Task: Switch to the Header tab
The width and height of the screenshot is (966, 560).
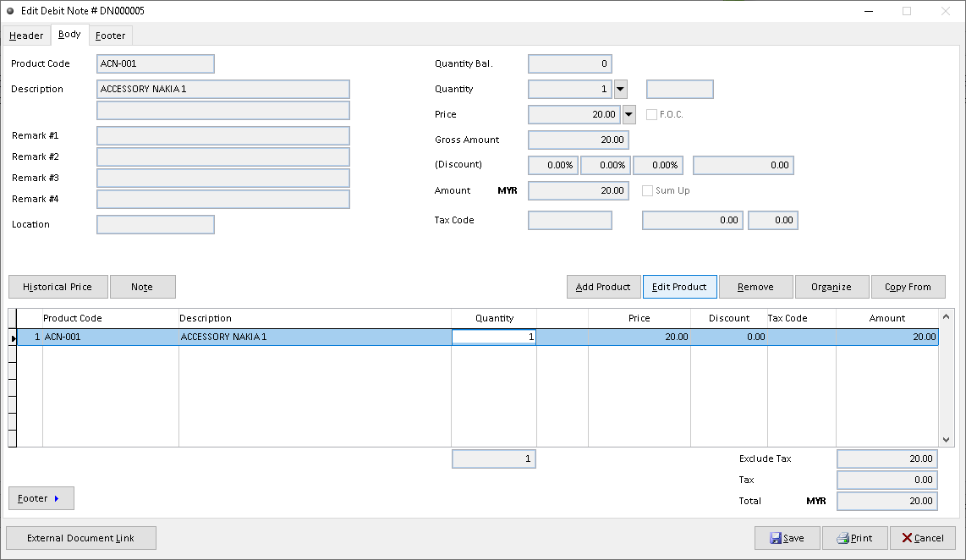Action: point(26,36)
